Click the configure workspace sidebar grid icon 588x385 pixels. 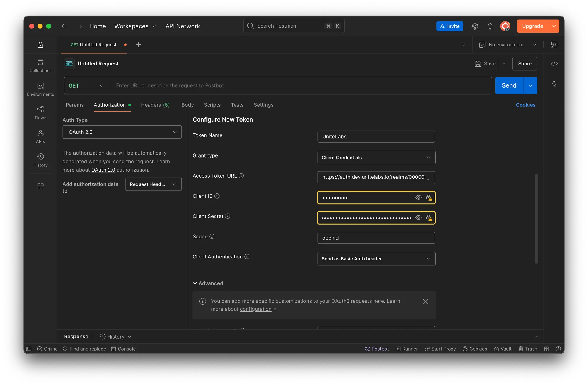pyautogui.click(x=40, y=186)
